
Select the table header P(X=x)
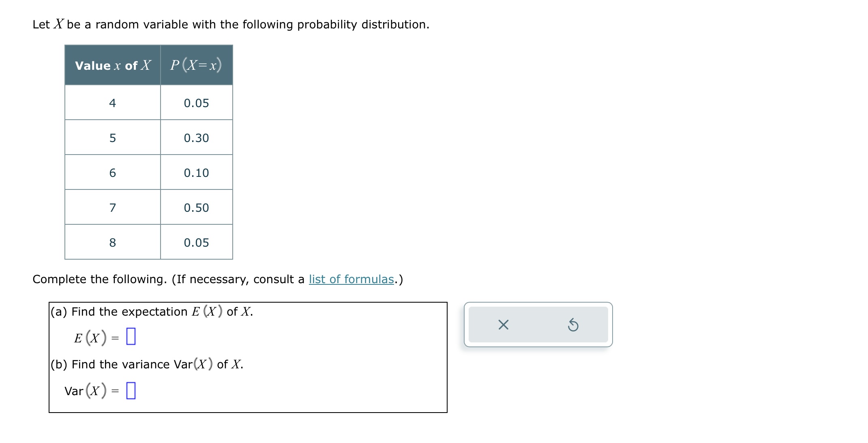click(x=196, y=65)
